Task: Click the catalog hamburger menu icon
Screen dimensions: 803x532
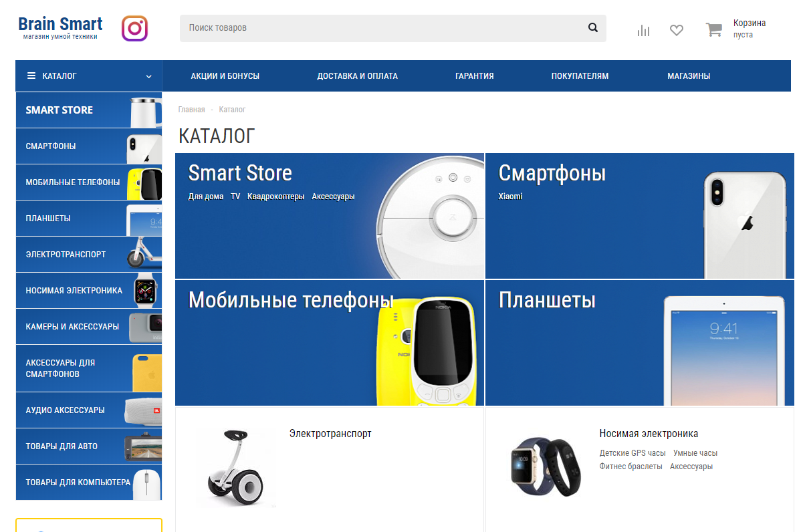Action: click(31, 76)
